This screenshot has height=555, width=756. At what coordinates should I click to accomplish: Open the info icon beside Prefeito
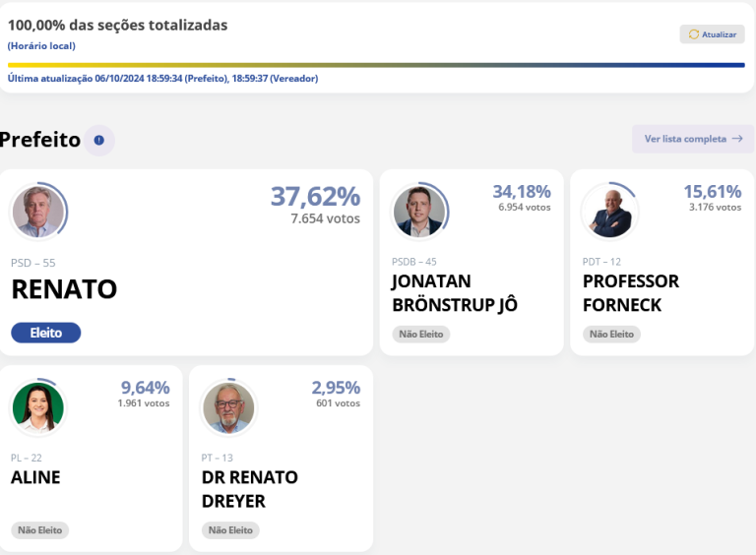tap(98, 141)
